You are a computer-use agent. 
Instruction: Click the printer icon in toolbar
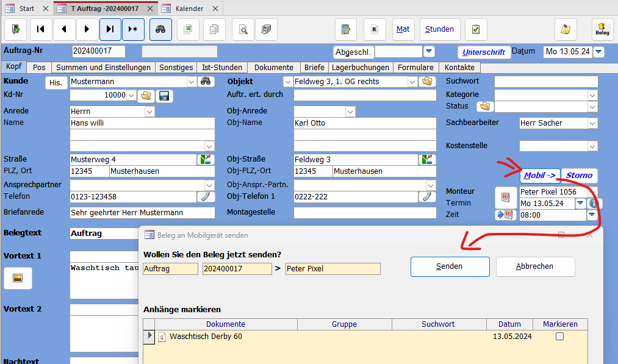pyautogui.click(x=267, y=29)
